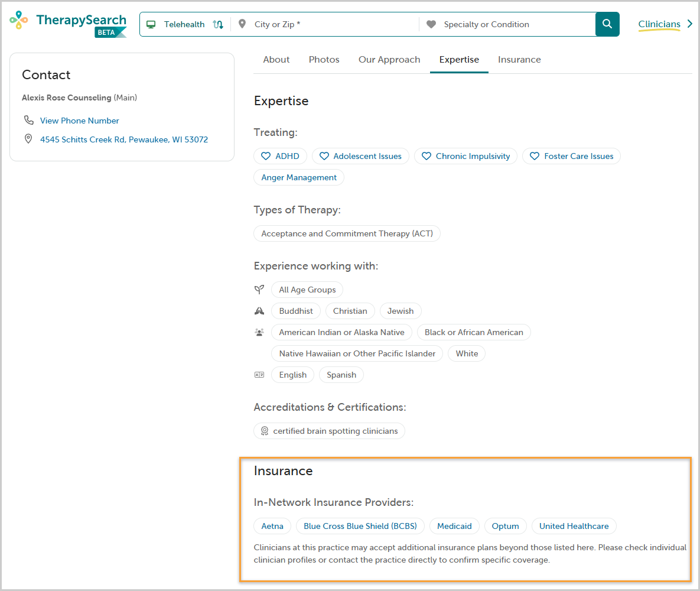
Task: Switch to the Photos tab
Action: click(x=324, y=60)
